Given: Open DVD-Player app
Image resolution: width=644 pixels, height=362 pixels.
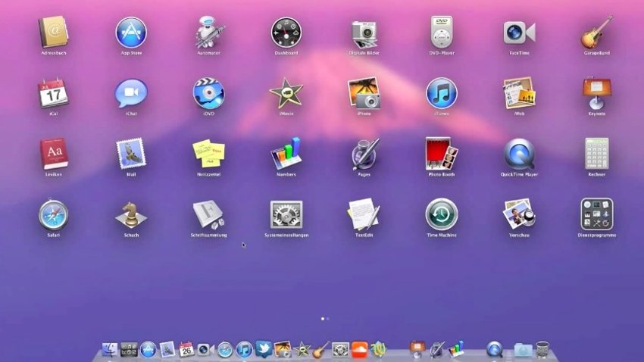Looking at the screenshot, I should click(442, 33).
